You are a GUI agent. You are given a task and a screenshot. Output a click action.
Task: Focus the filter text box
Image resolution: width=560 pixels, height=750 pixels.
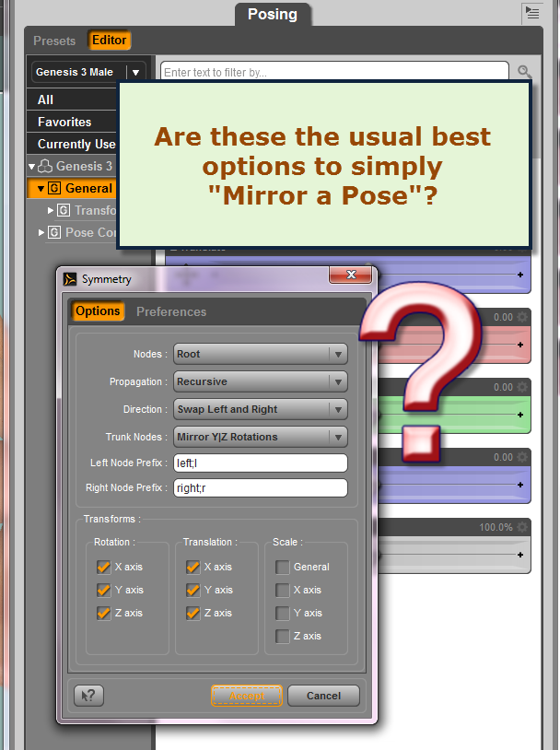334,72
